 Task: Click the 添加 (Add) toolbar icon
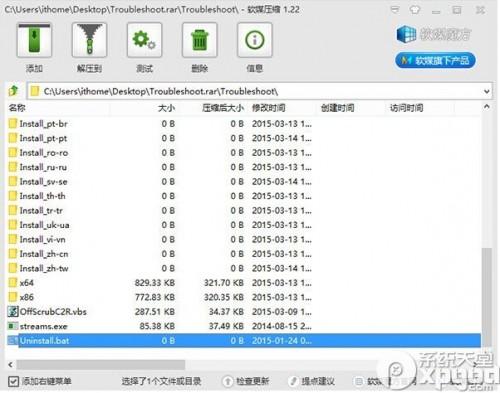click(x=34, y=40)
